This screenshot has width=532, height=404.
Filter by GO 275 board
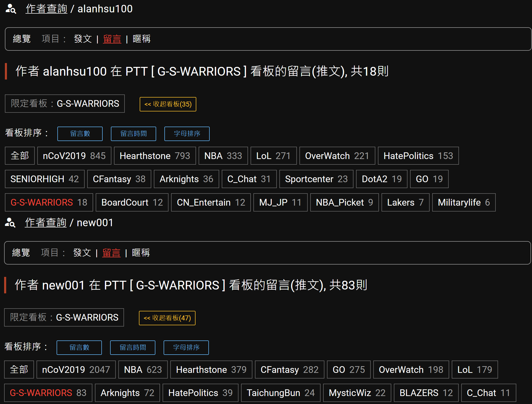(x=349, y=370)
